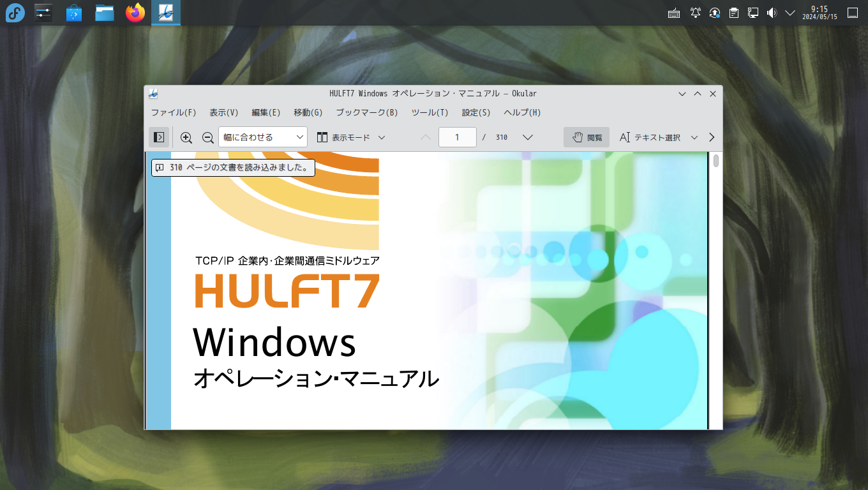
Task: Click the 310 total pages label
Action: pos(502,137)
